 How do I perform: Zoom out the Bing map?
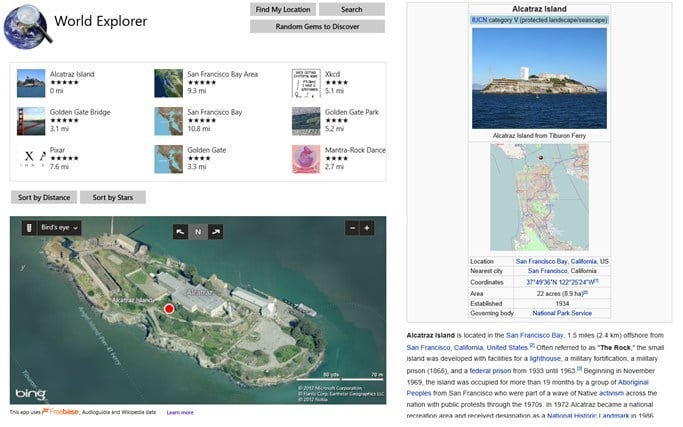[x=352, y=228]
